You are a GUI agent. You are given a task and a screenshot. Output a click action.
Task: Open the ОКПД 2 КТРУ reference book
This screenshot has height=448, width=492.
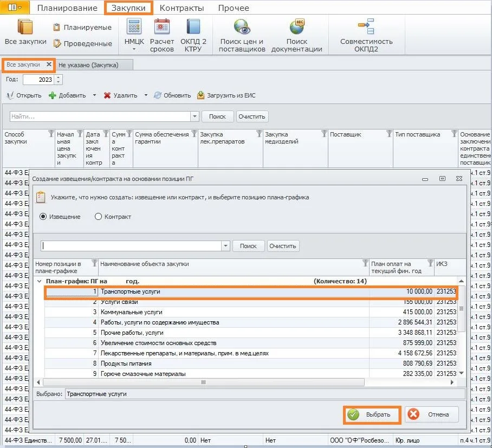pyautogui.click(x=193, y=27)
